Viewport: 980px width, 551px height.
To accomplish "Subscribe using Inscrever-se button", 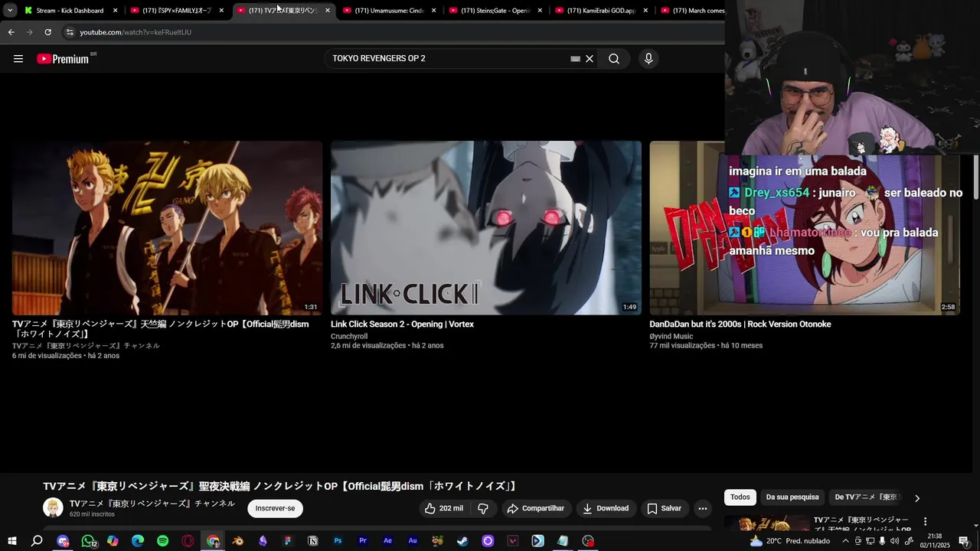I will point(275,508).
